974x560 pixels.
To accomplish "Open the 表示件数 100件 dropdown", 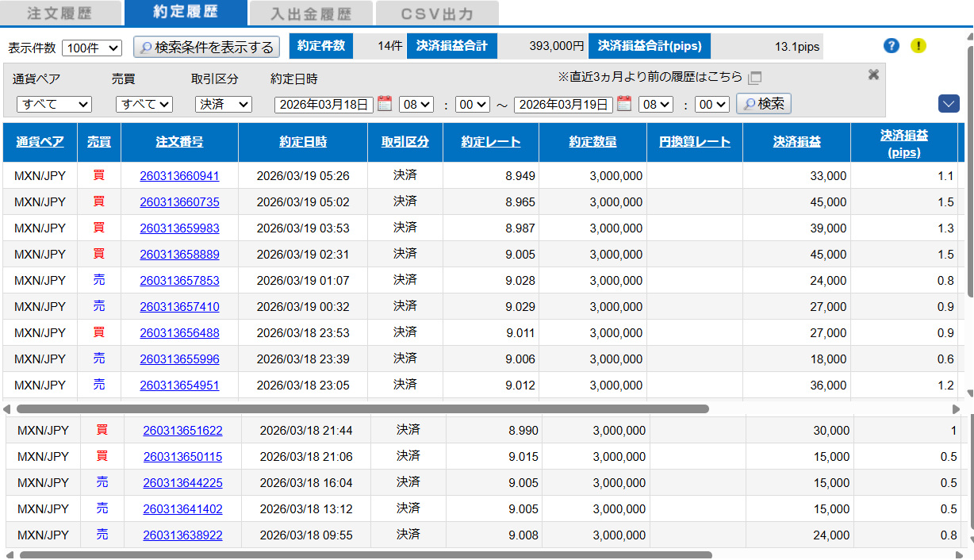I will [91, 48].
